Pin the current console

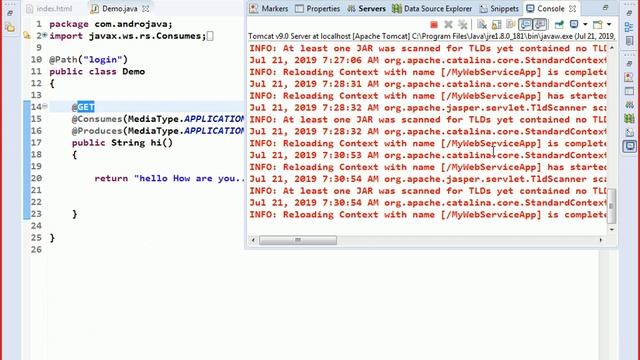pos(559,24)
